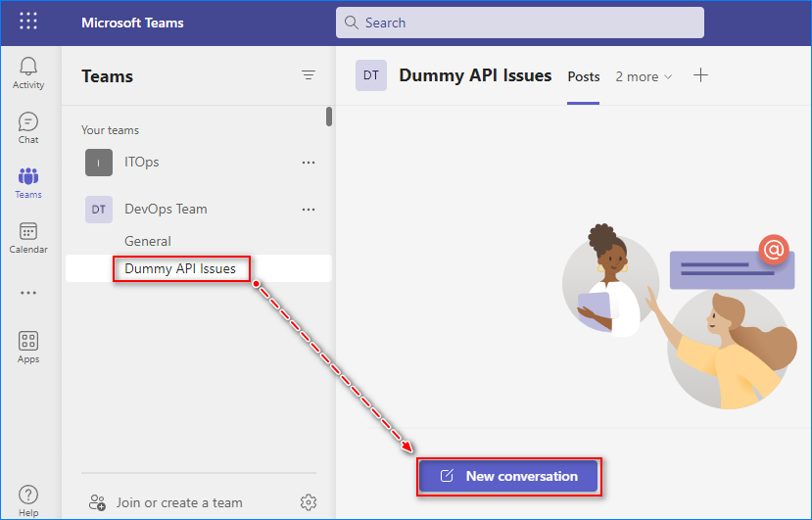
Task: Click the Apps icon in sidebar
Action: [x=28, y=342]
